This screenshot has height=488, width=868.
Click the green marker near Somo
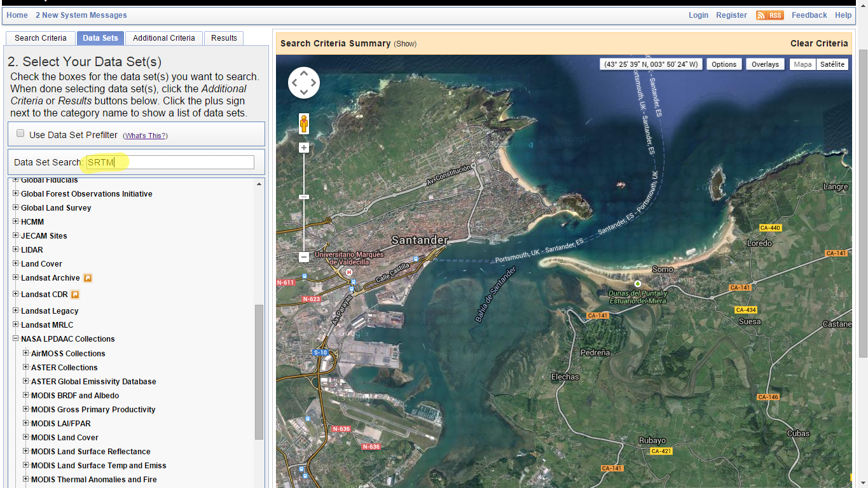point(638,283)
